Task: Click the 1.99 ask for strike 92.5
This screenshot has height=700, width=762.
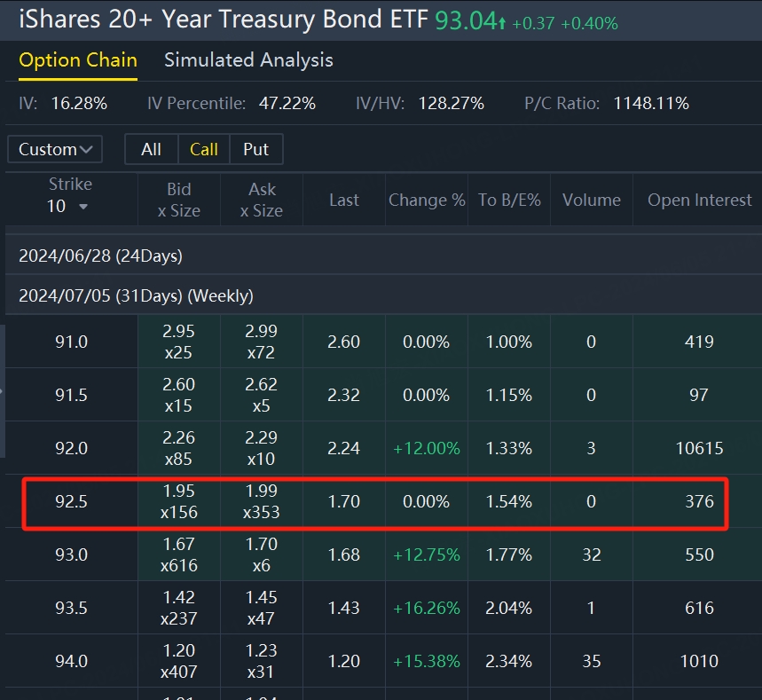Action: click(262, 492)
